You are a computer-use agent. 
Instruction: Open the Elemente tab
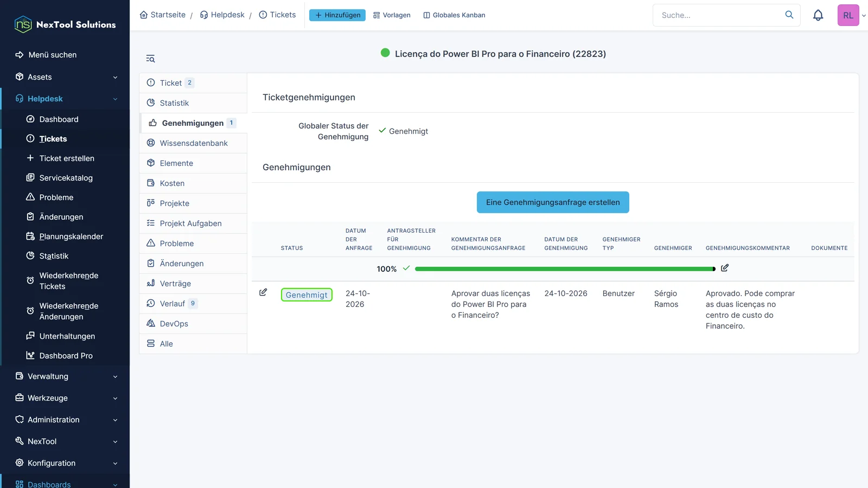[x=193, y=163]
